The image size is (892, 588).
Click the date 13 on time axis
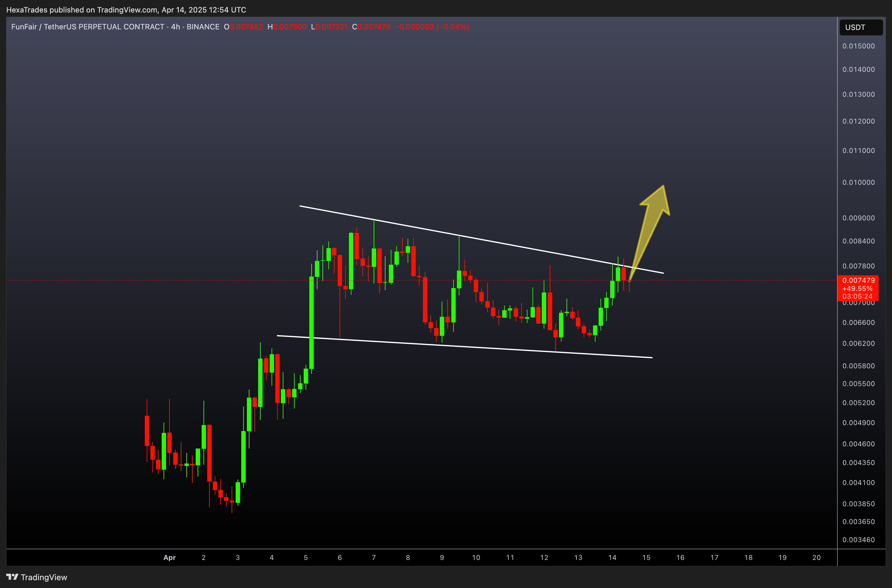pos(579,558)
